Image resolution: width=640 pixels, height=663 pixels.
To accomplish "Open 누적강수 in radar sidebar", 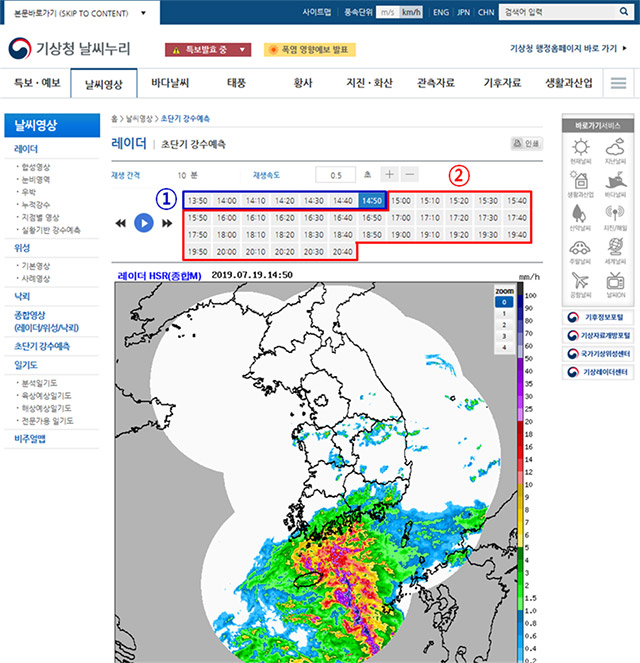I will [x=36, y=205].
